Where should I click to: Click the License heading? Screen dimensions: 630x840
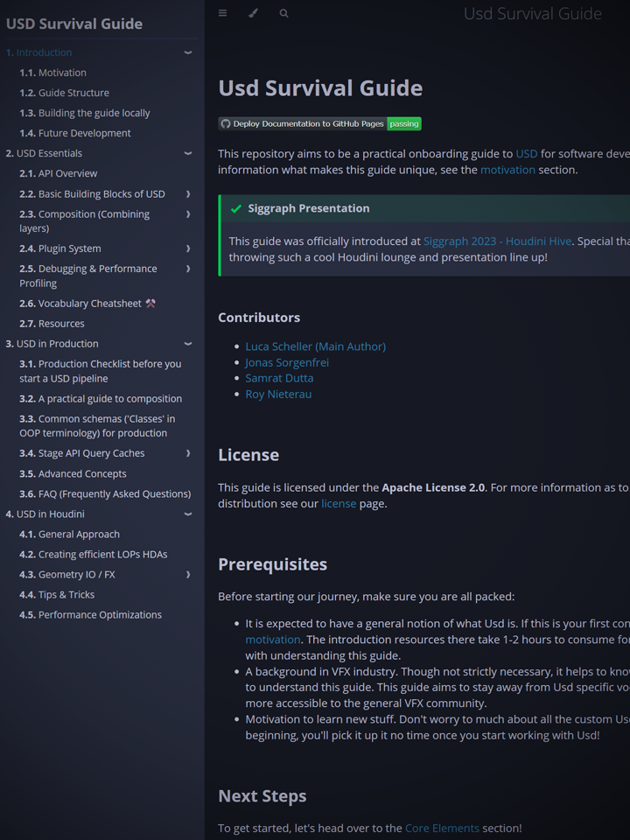click(x=248, y=455)
